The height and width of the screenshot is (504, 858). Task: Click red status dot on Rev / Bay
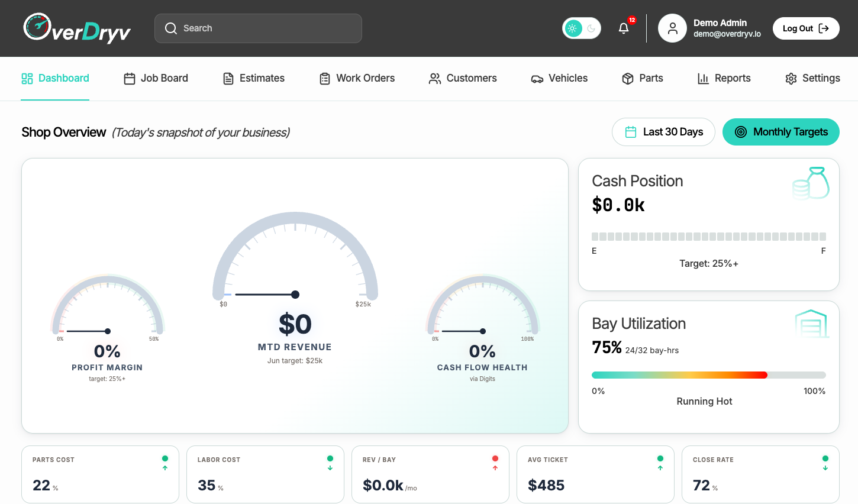(x=495, y=458)
